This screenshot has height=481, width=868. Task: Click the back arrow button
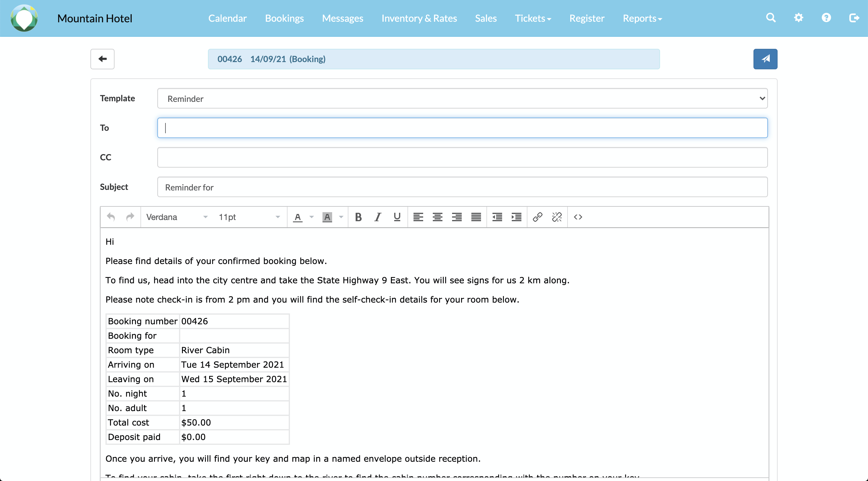[102, 59]
